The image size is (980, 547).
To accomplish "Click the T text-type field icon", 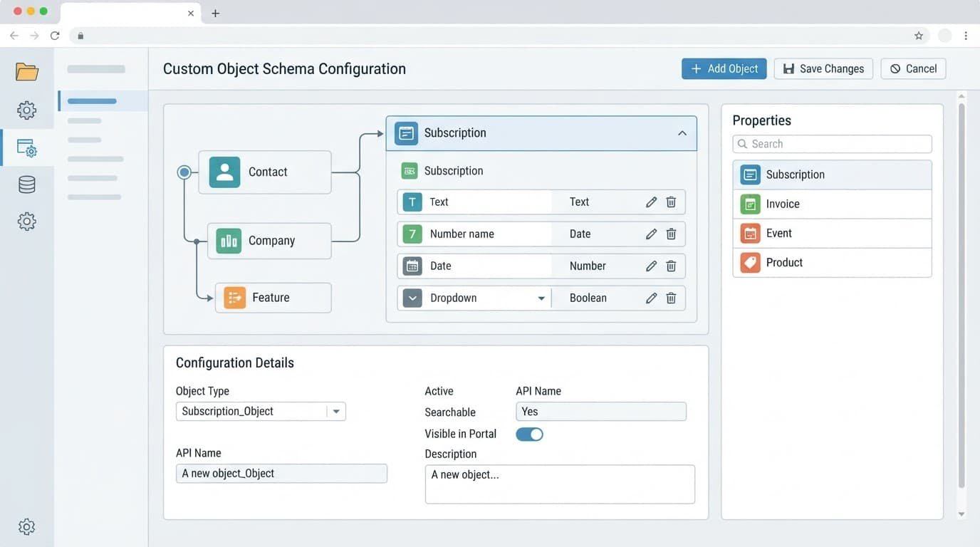I will coord(412,202).
